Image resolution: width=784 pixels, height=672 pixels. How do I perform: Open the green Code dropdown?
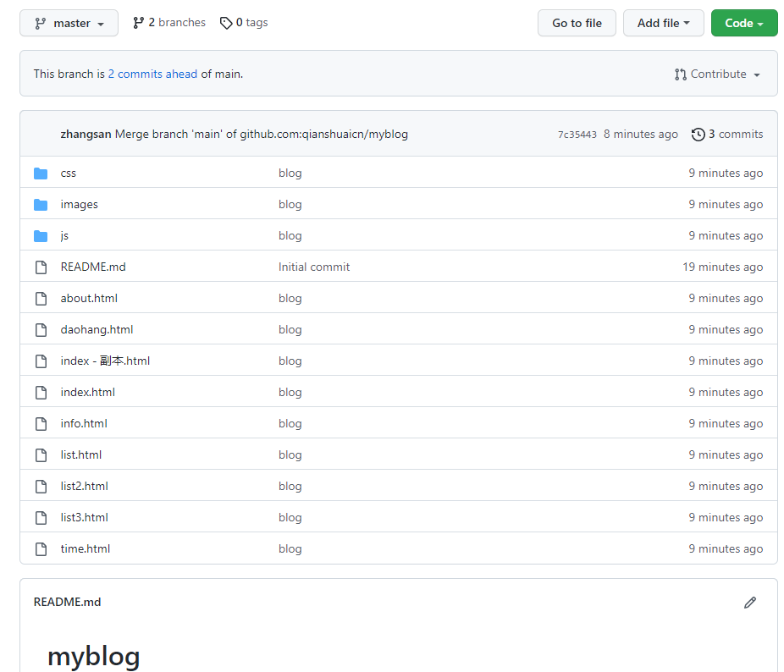click(744, 23)
